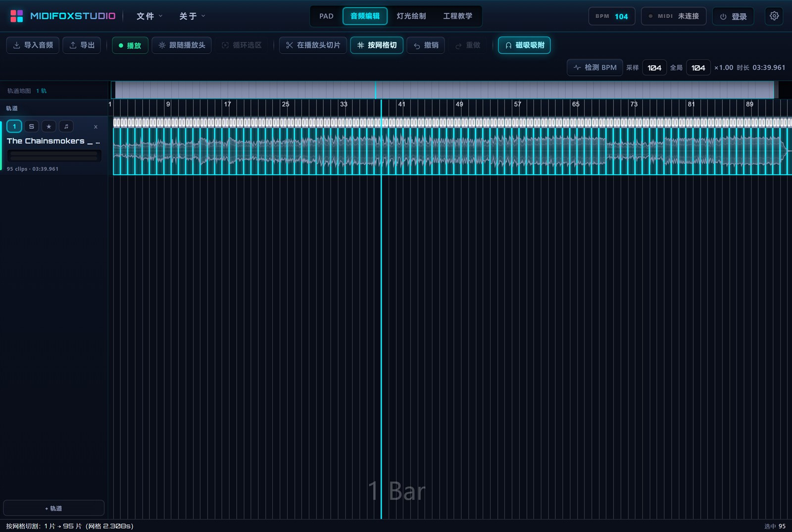Click the 95 clips · 03:39.961 text
The width and height of the screenshot is (792, 532).
33,169
